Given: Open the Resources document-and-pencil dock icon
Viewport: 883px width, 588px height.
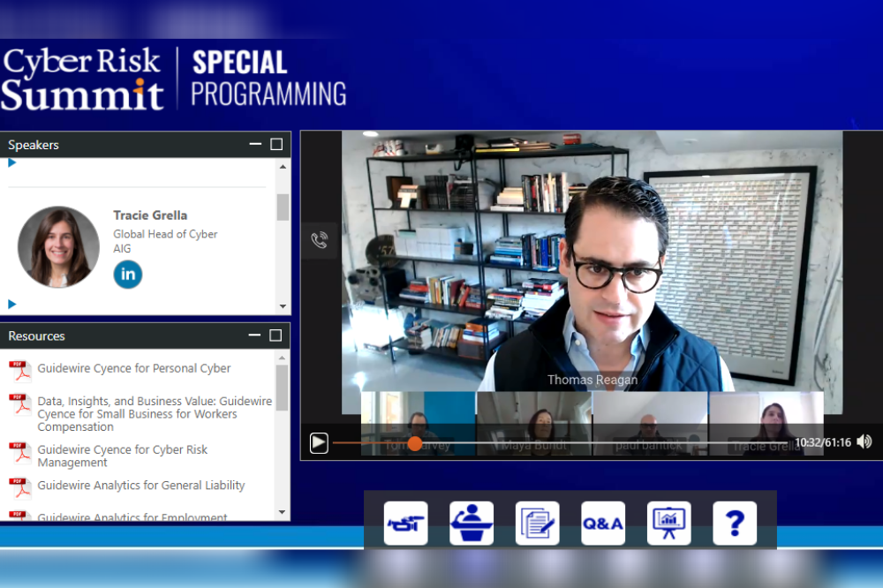Looking at the screenshot, I should click(x=537, y=524).
